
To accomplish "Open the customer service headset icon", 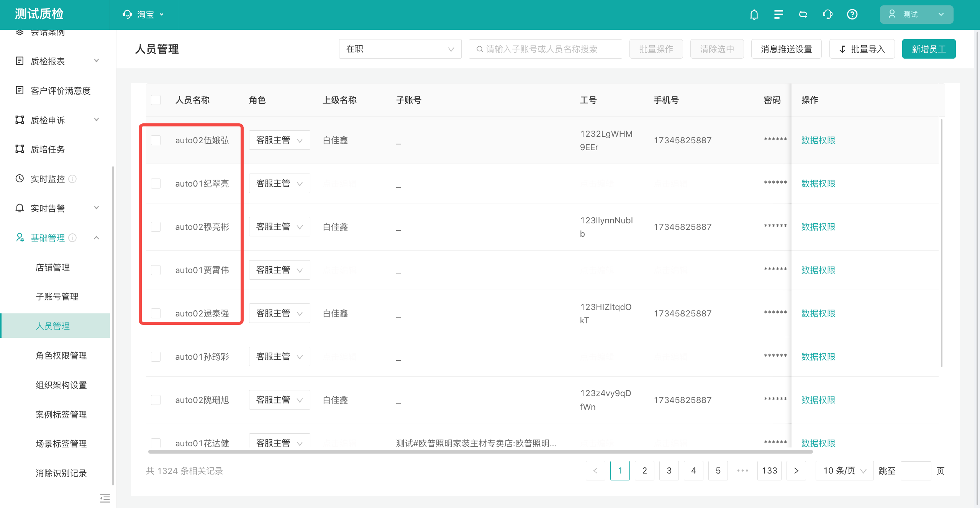I will (828, 15).
